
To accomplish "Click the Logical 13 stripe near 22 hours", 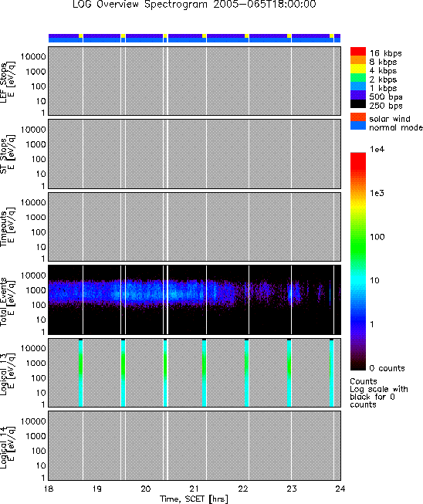I will tap(246, 373).
